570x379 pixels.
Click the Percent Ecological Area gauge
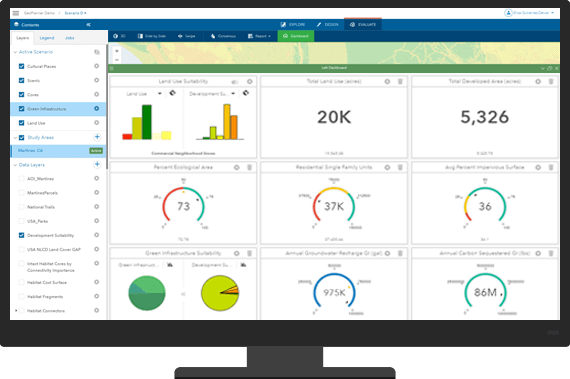[x=183, y=205]
